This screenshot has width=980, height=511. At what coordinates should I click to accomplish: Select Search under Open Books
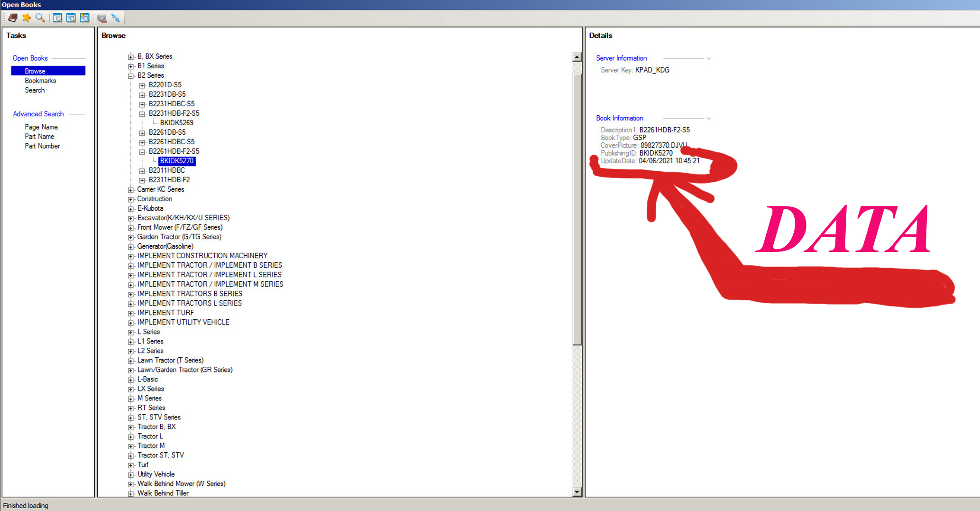click(35, 90)
